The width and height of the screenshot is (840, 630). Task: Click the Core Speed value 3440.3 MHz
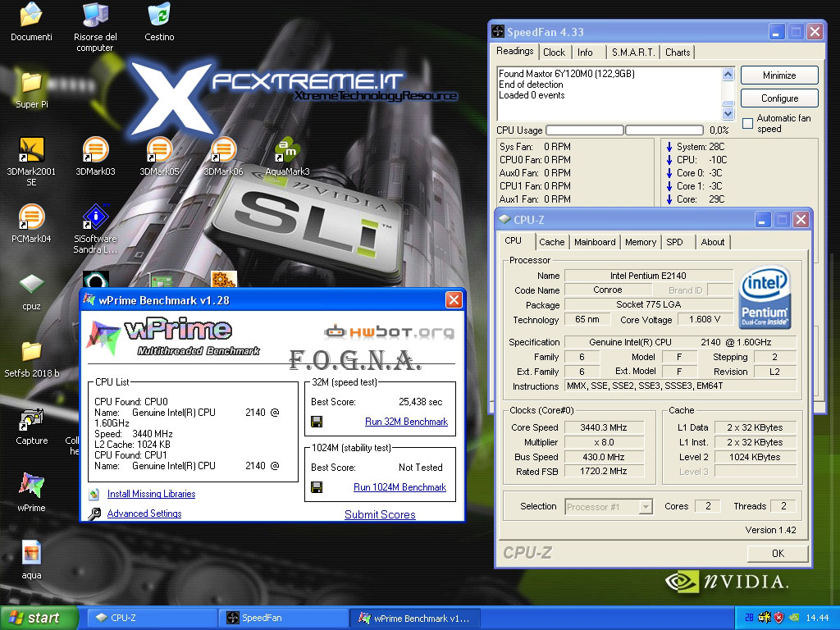[604, 427]
